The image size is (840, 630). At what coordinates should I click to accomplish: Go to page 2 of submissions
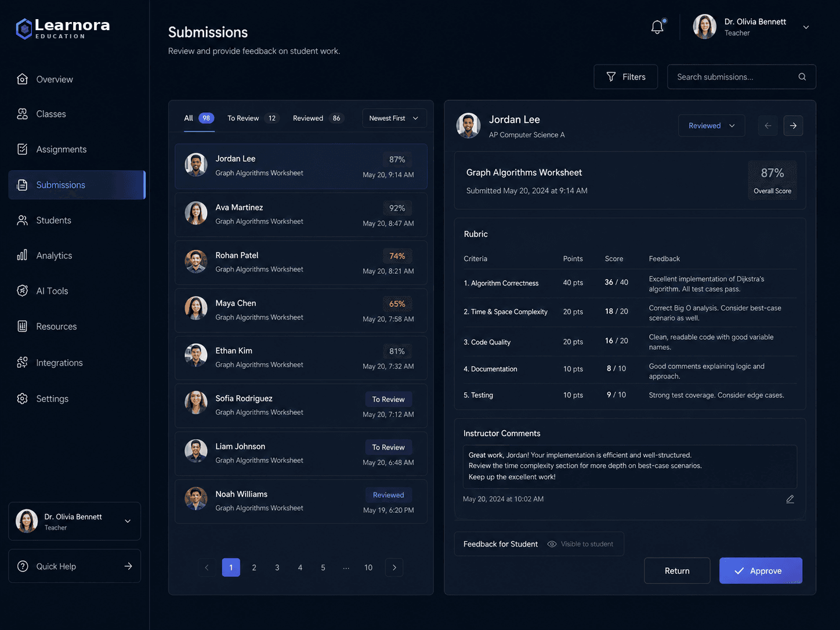coord(254,567)
